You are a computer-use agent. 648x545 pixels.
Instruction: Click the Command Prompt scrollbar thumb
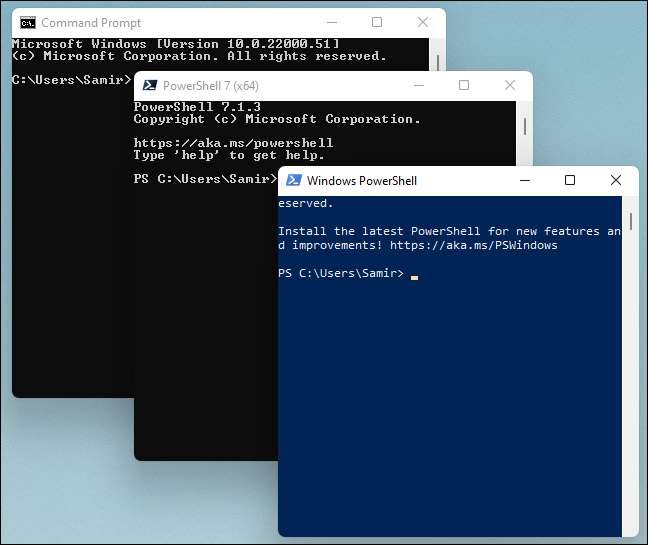coord(438,63)
